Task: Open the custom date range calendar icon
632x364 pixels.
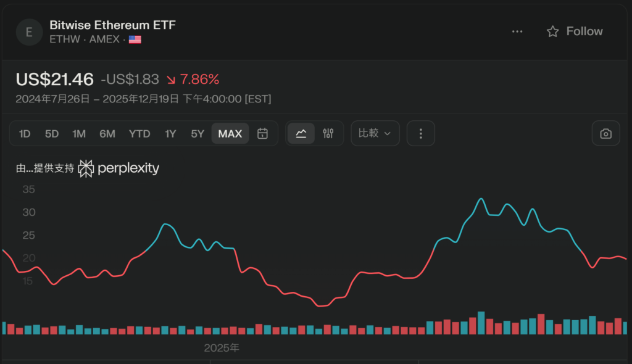Action: (x=262, y=133)
